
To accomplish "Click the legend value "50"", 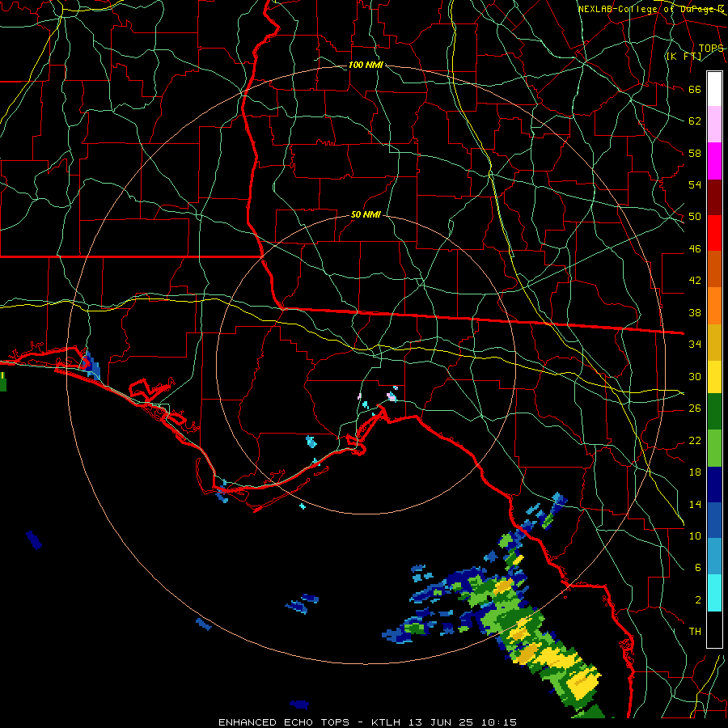I will click(x=695, y=217).
